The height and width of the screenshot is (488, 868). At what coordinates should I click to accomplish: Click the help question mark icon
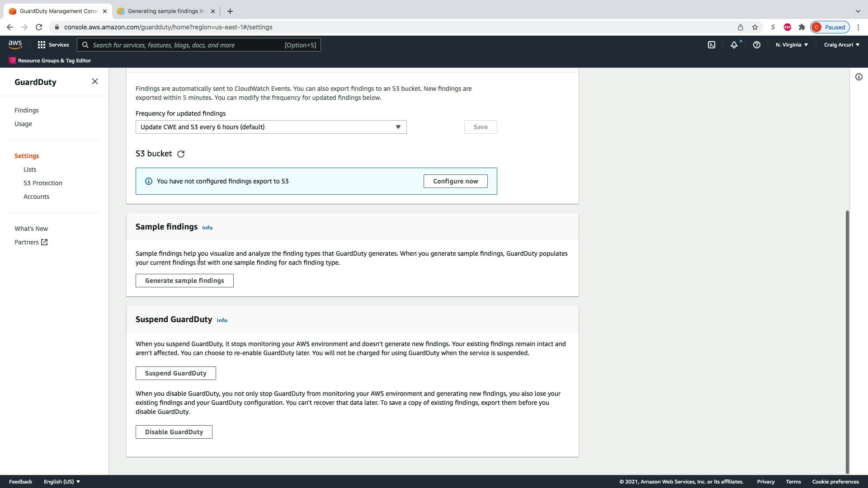(756, 45)
